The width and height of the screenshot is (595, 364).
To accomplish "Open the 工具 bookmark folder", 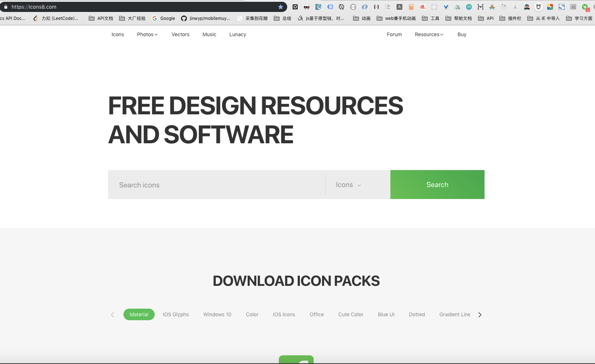I will [431, 18].
